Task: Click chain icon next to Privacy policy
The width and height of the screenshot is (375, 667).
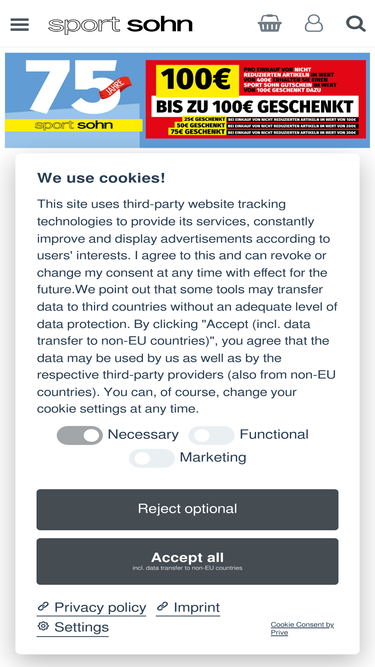Action: coord(43,606)
